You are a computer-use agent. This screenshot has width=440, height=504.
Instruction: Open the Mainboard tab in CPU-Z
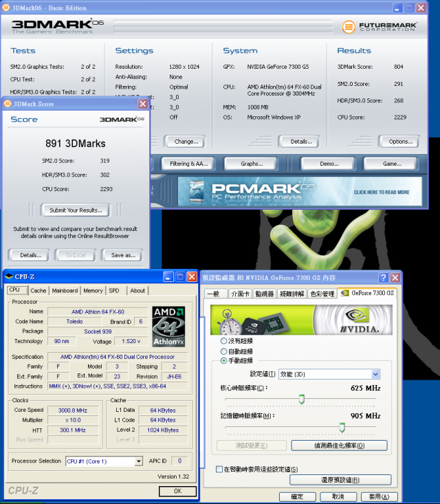pos(65,291)
